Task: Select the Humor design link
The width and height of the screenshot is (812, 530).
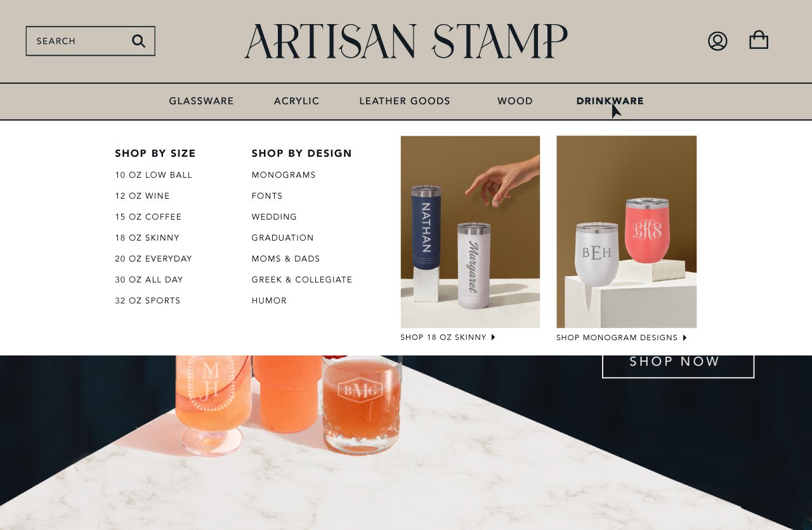Action: coord(269,301)
